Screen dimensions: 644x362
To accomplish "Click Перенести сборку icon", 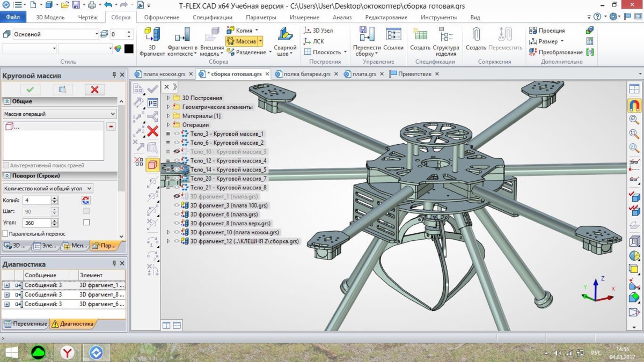I will coord(367,34).
